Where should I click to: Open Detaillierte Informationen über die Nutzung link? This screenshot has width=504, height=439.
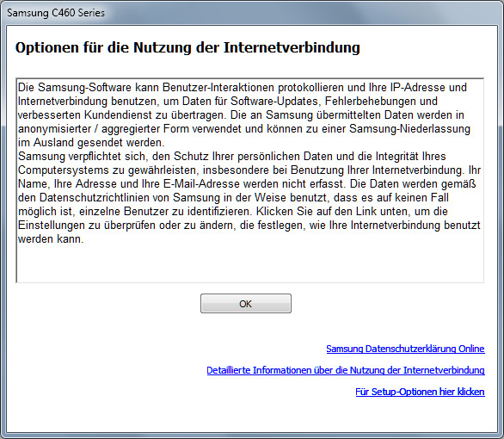[x=346, y=370]
